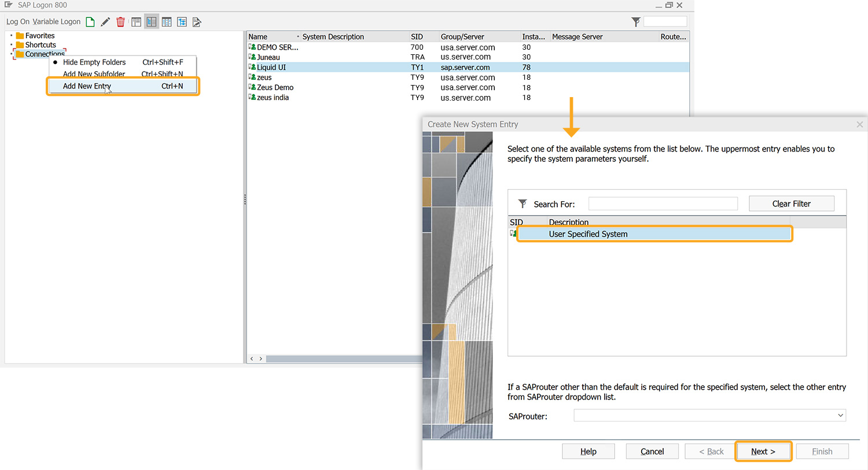Click the SAP Logon filter funnel icon

tap(636, 22)
